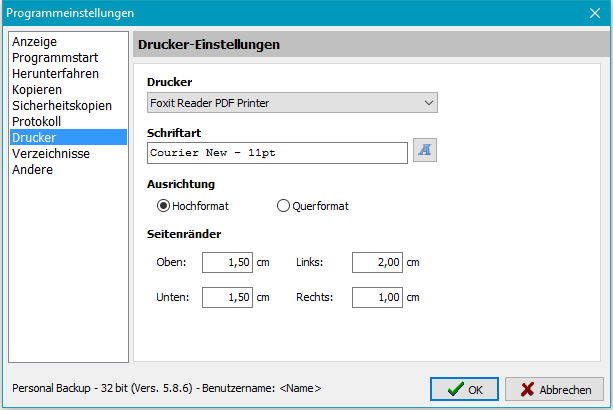Select Drucker in the category list
Viewport: 613px width, 410px height.
click(34, 138)
